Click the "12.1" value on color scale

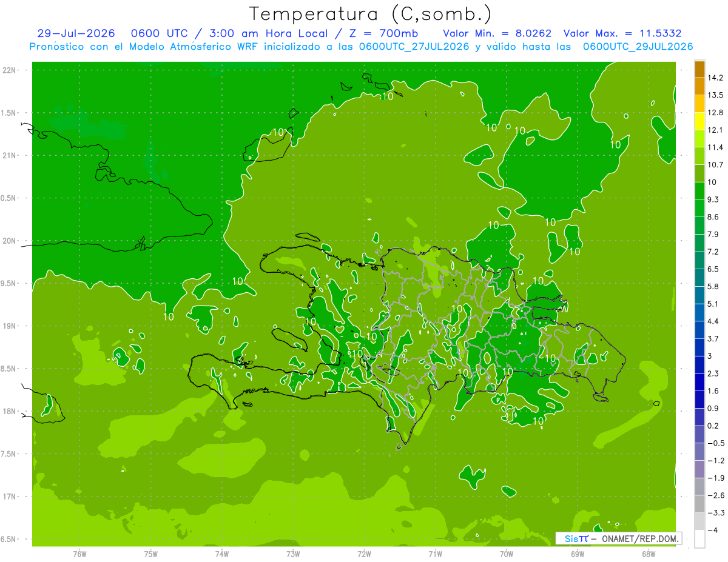click(715, 130)
